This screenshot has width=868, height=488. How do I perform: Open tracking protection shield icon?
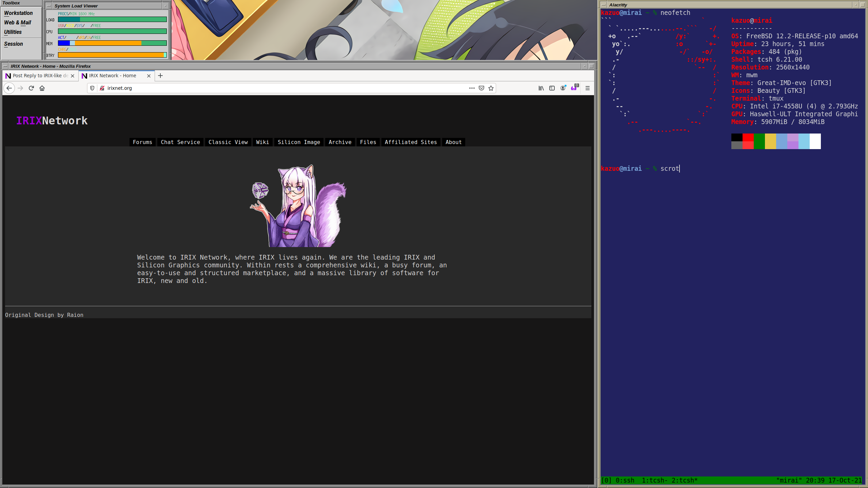tap(92, 88)
